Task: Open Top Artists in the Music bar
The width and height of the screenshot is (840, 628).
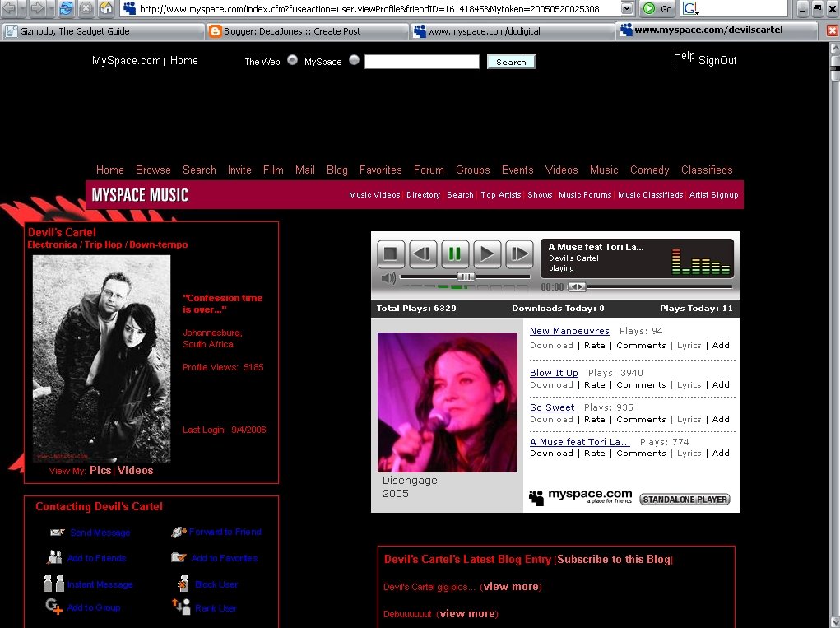Action: point(501,194)
